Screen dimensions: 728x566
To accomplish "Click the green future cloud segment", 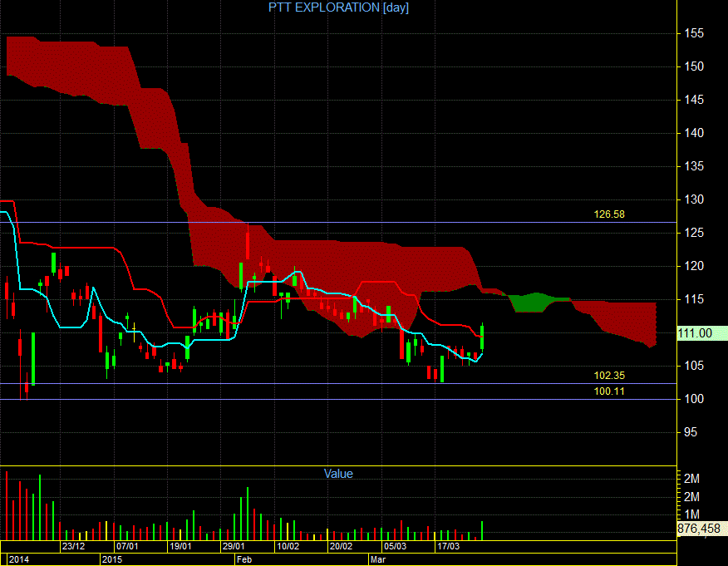I will (x=534, y=303).
